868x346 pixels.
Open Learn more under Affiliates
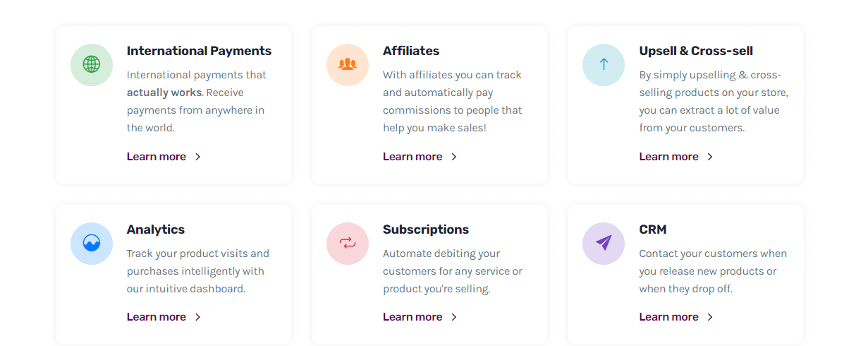[412, 157]
